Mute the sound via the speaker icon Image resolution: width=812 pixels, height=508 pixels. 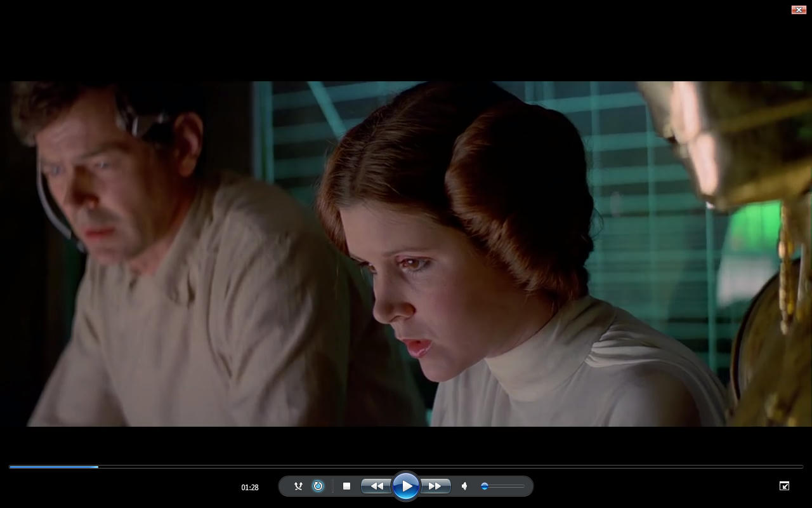(464, 486)
